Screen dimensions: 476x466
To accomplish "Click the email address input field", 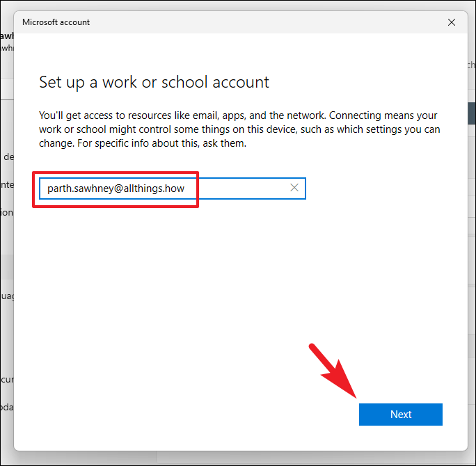I will coord(172,188).
